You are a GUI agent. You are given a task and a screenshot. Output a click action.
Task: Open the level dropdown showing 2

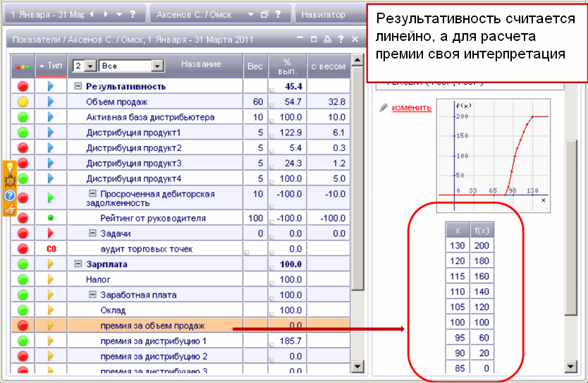click(x=90, y=66)
